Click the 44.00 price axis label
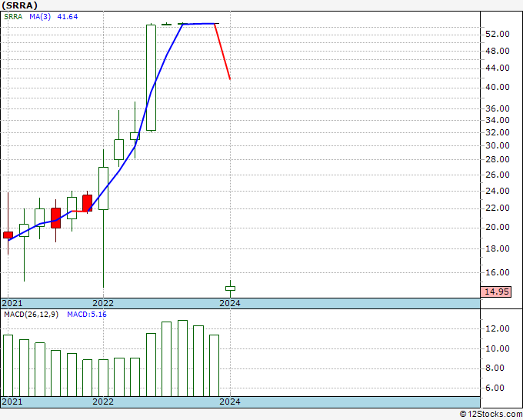Screen dimensions: 523x420 click(497, 68)
